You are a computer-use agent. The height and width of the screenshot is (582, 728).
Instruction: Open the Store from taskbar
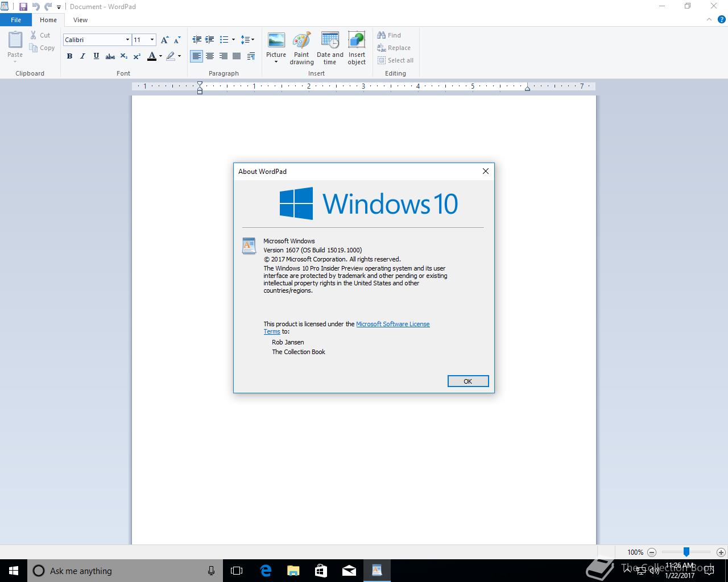pyautogui.click(x=321, y=571)
